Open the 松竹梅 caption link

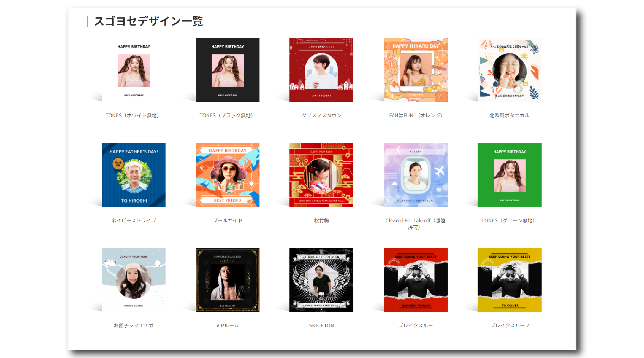[x=321, y=221]
